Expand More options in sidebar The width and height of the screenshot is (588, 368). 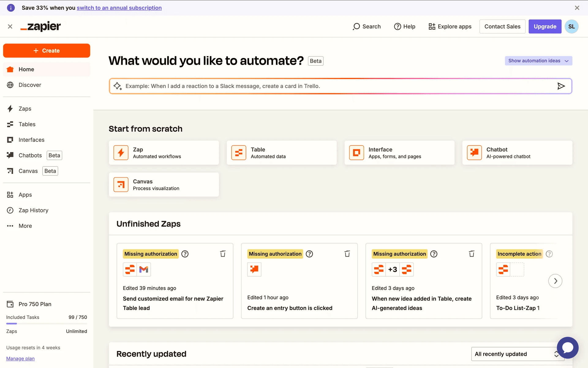tap(25, 226)
